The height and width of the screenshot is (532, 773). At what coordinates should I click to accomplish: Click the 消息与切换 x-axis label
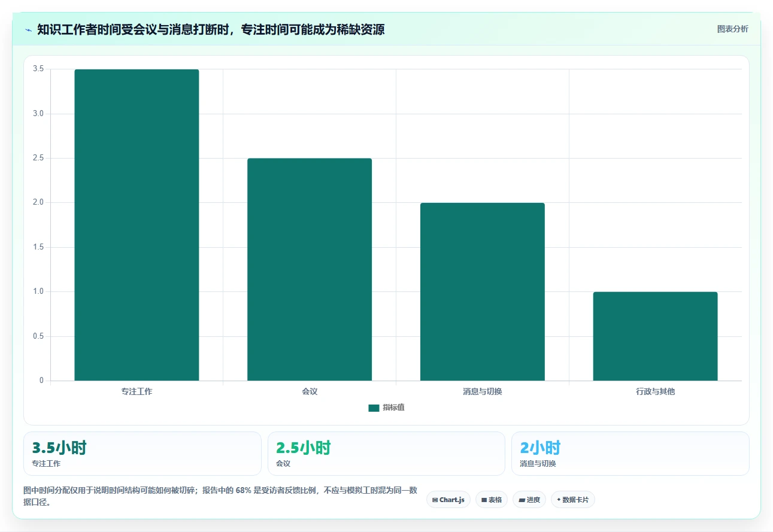483,391
